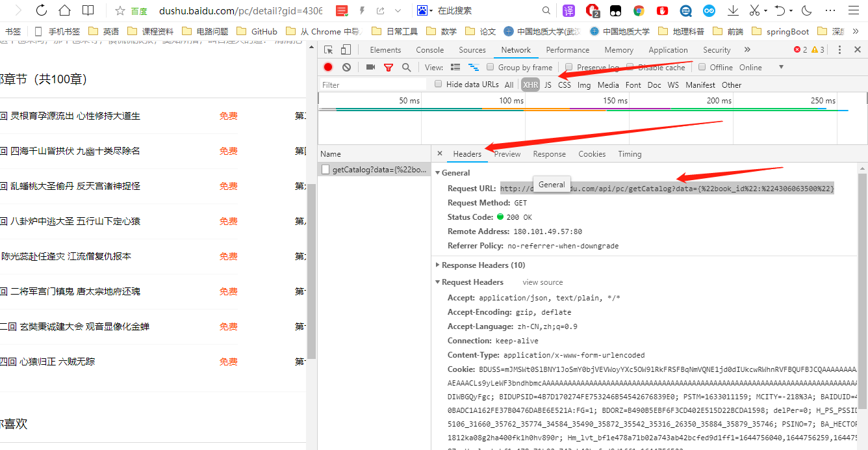Open the purple translate extension icon
868x450 pixels.
(x=568, y=10)
